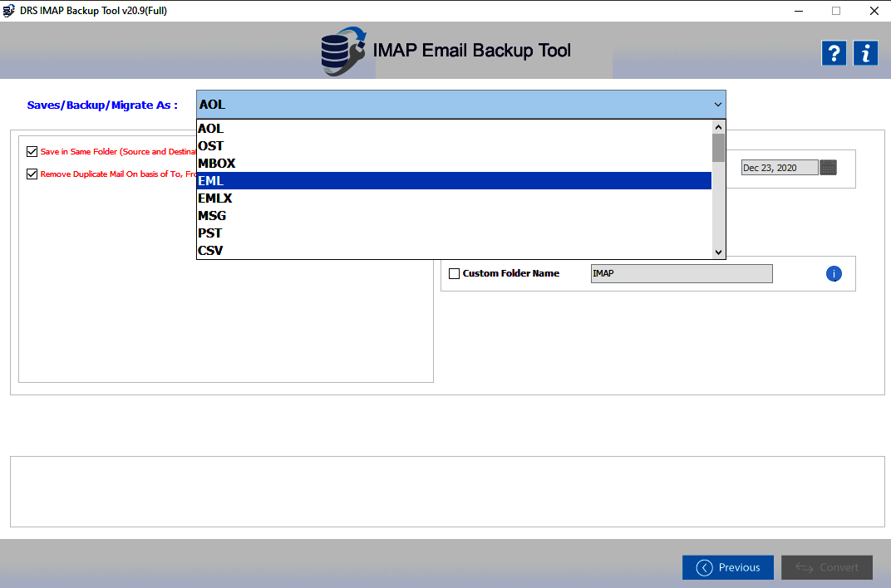891x588 pixels.
Task: Click the IMAP Email Backup Tool header logo
Action: (x=344, y=50)
